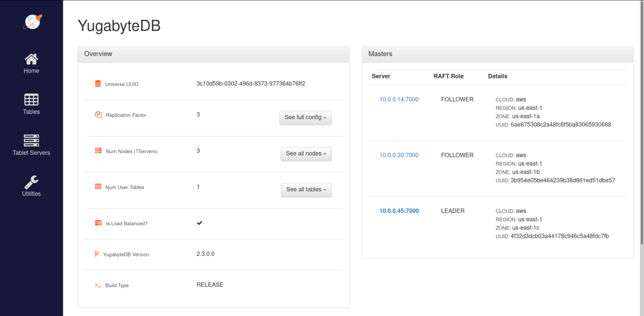
Task: Click the YugabyteDB page heading
Action: 119,26
